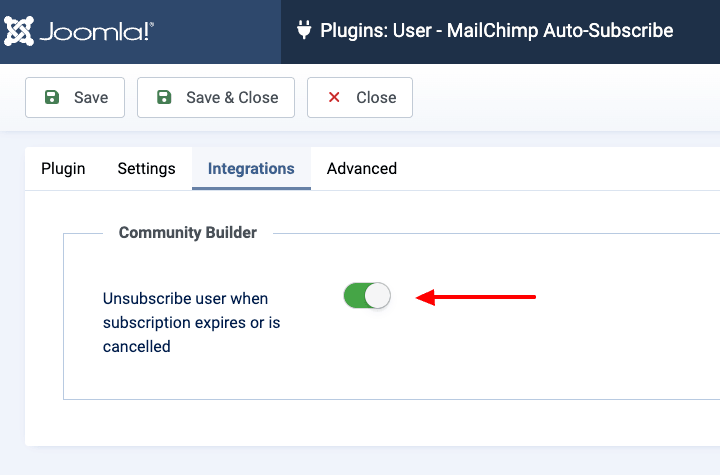The image size is (720, 475).
Task: Click the floppy icon on Save & Close
Action: (164, 97)
